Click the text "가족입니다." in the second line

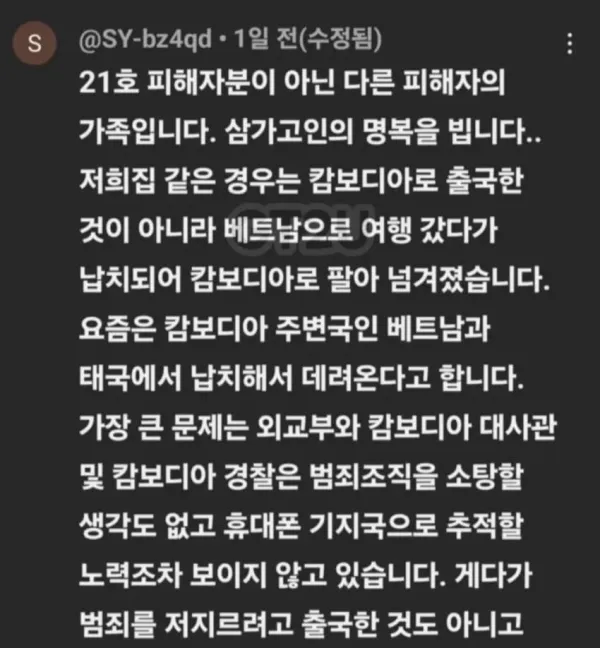pyautogui.click(x=148, y=132)
